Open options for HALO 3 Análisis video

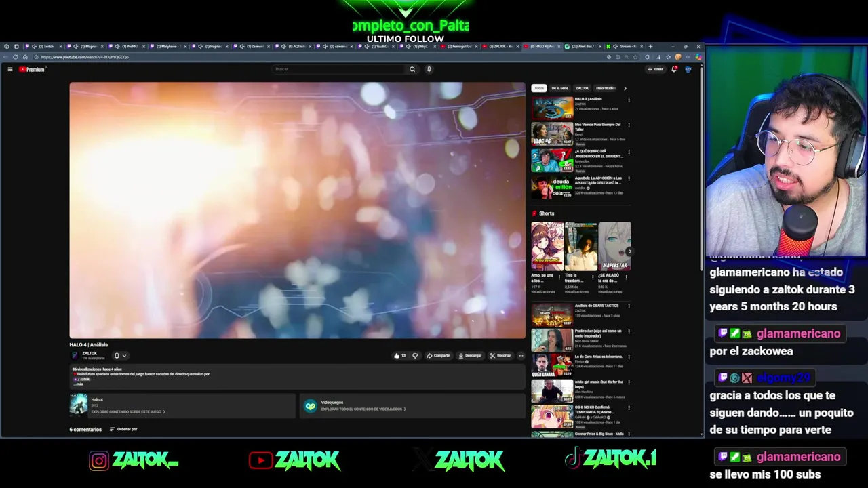[x=629, y=100]
